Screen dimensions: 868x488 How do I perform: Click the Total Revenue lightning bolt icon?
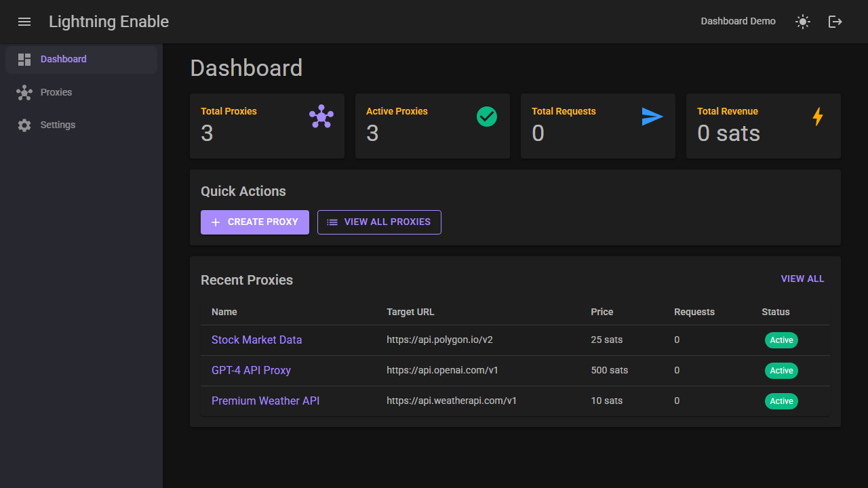(818, 116)
